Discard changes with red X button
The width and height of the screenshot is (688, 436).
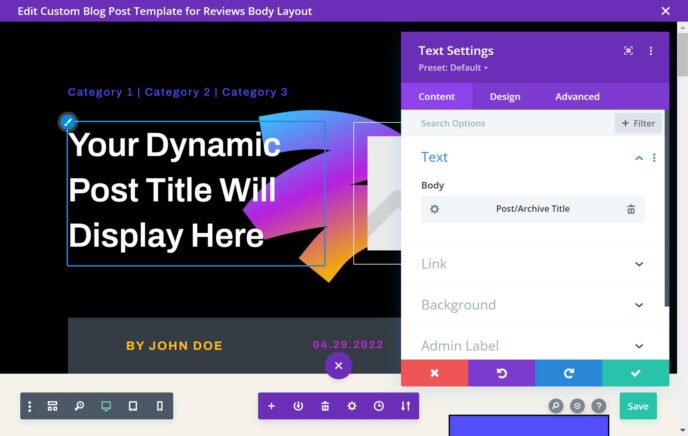(x=434, y=373)
